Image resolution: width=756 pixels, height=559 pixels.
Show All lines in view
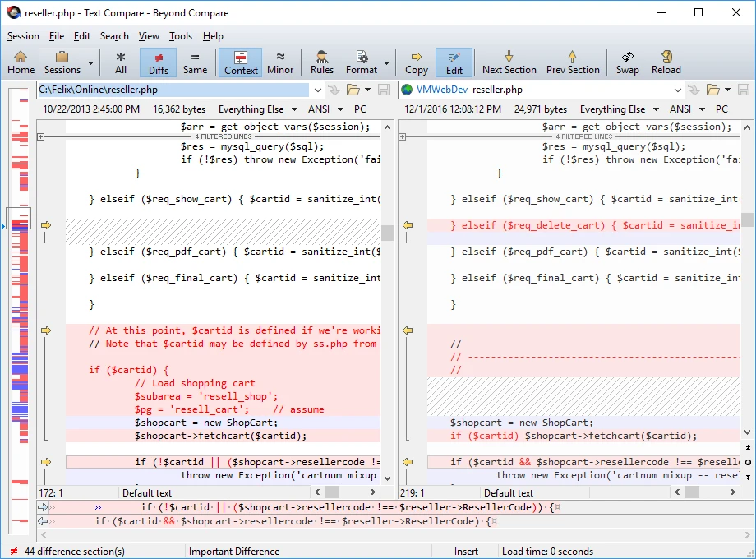[x=121, y=62]
